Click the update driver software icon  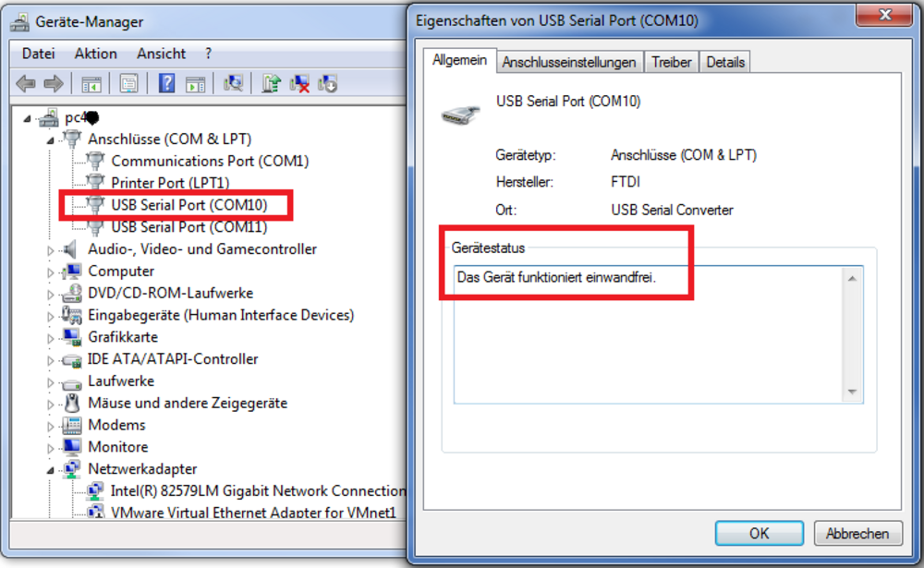[x=271, y=84]
